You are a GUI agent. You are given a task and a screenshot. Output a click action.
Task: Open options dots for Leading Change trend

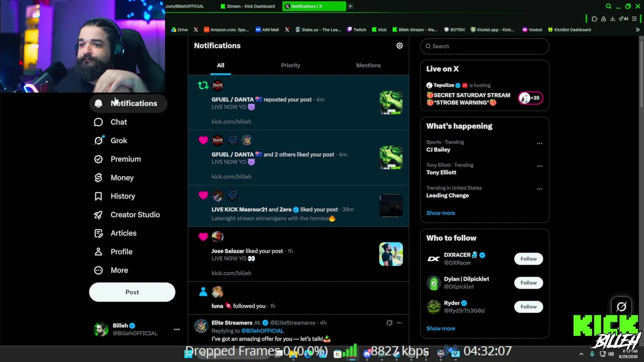click(539, 189)
